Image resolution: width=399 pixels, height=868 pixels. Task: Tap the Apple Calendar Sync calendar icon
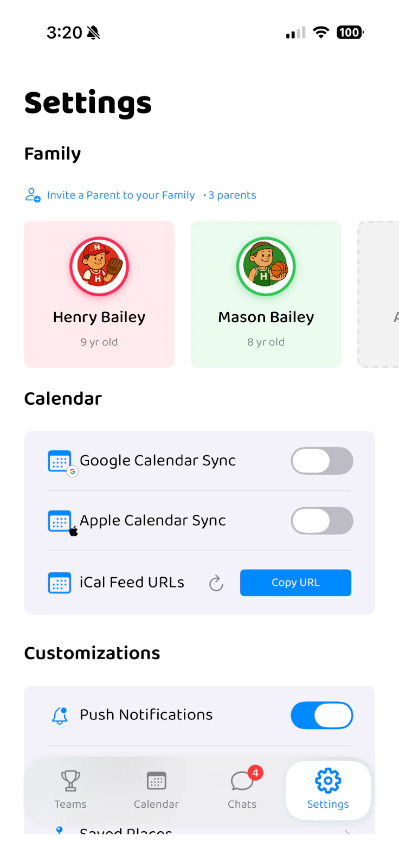click(60, 521)
